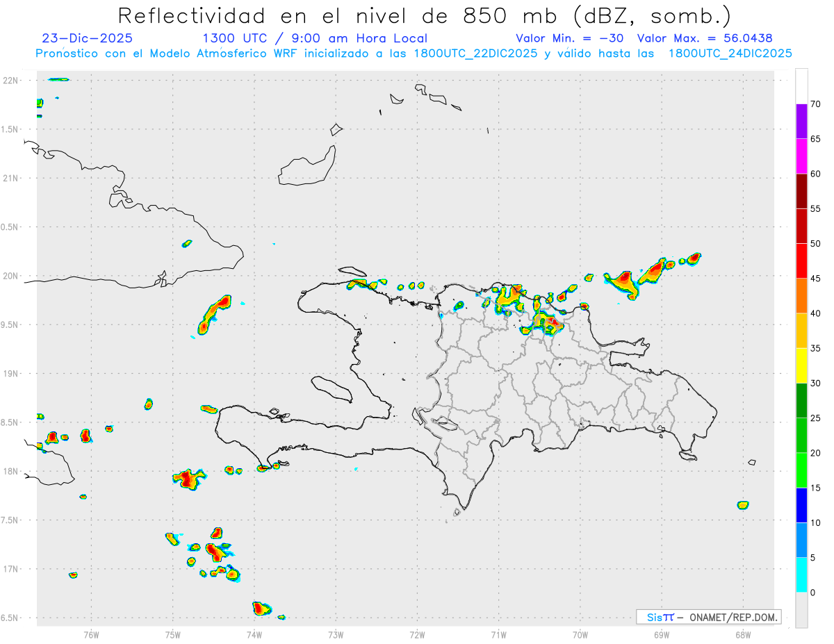The width and height of the screenshot is (834, 644).
Task: Select the orange 40–45 dBZ legend band
Action: [801, 296]
